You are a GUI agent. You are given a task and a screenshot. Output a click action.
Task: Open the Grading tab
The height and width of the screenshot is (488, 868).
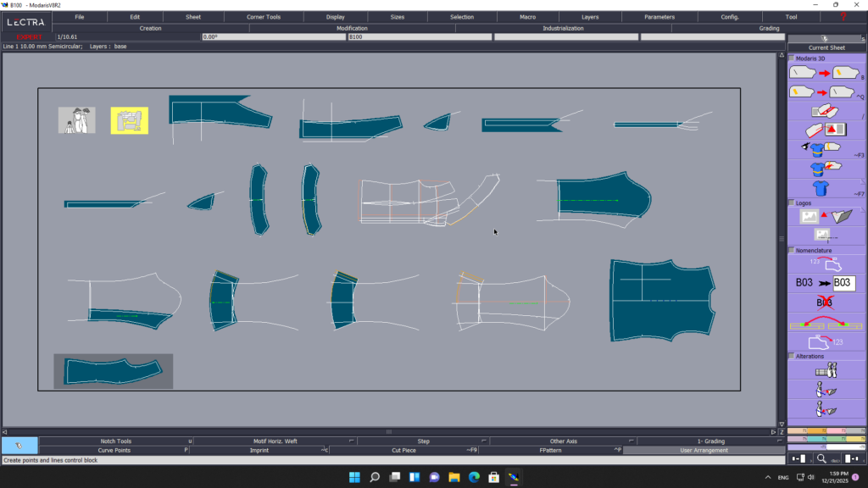pos(769,28)
